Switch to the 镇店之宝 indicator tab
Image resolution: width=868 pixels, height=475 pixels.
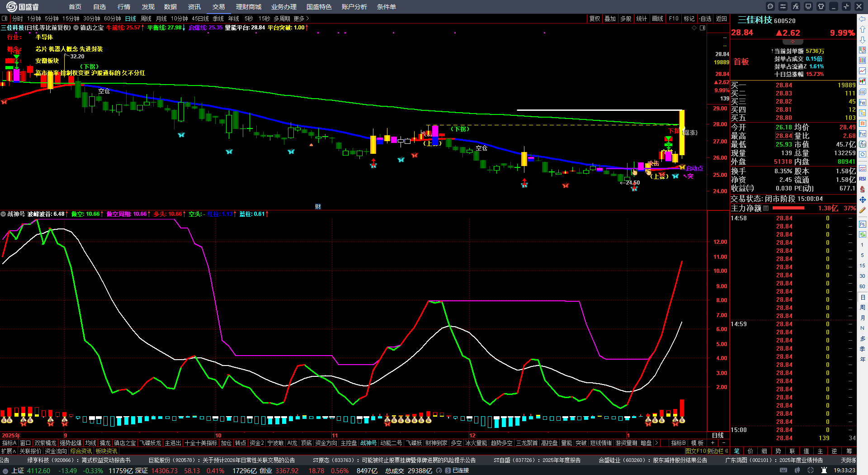pos(125,443)
